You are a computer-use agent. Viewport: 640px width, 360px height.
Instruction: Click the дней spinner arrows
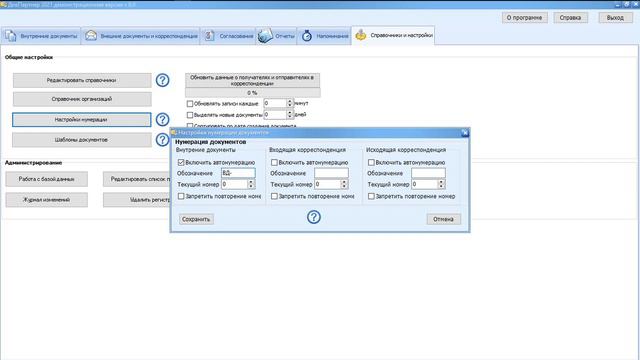(x=290, y=115)
